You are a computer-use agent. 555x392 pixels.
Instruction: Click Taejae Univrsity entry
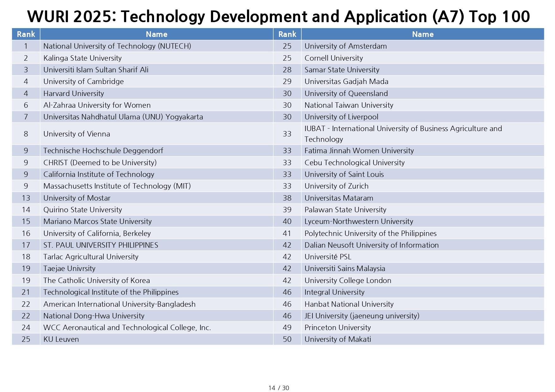point(69,268)
